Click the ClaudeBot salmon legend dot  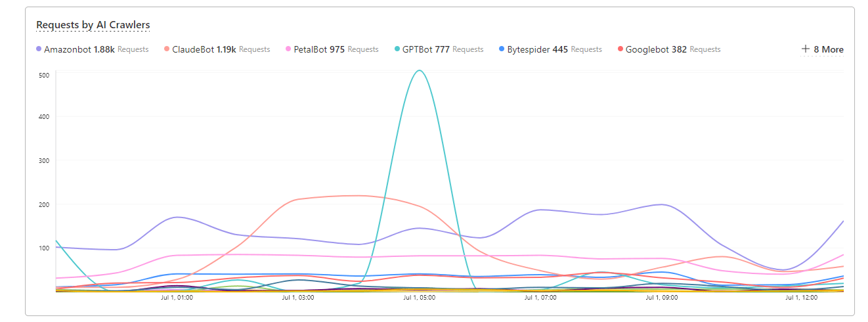point(167,49)
